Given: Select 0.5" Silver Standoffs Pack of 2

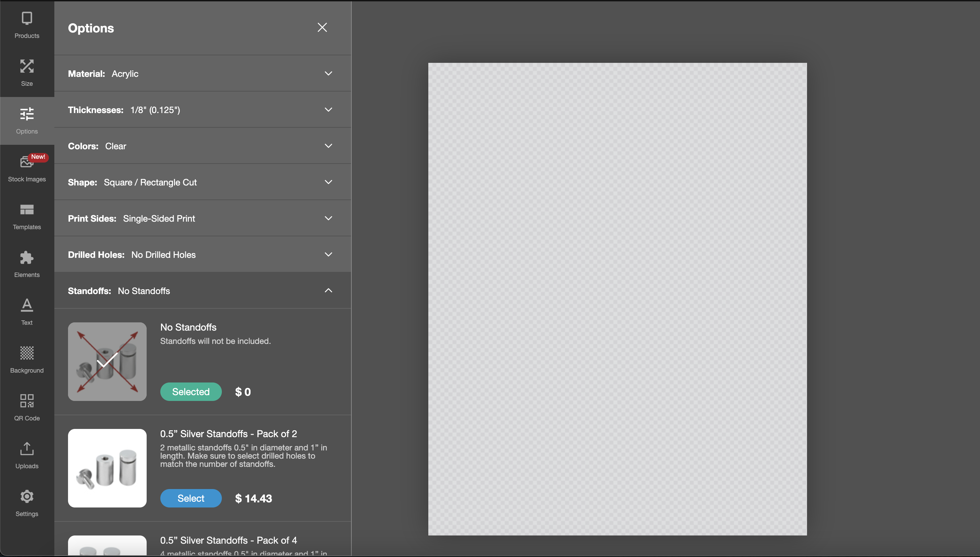Looking at the screenshot, I should [191, 498].
